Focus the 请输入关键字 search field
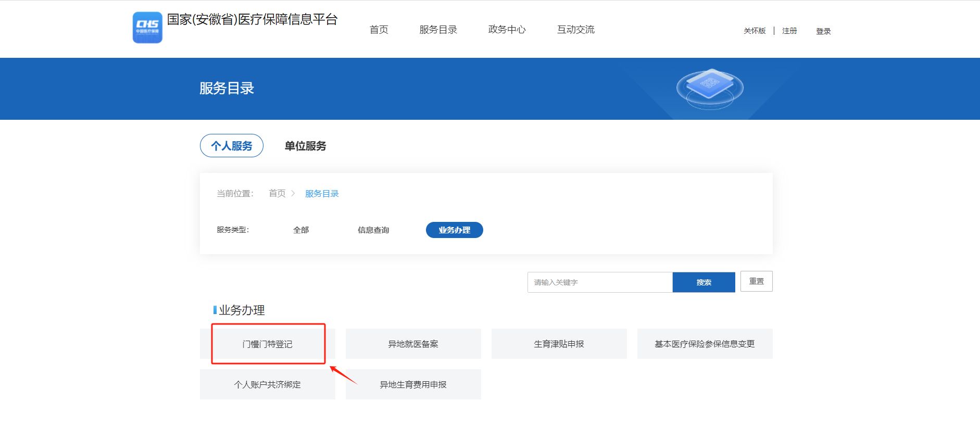The image size is (980, 425). 600,282
